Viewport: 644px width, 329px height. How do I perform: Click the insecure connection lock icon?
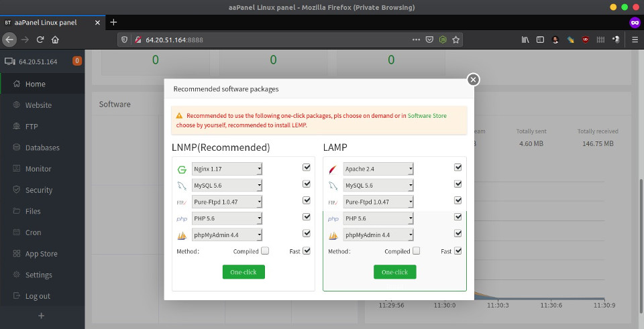pyautogui.click(x=138, y=40)
